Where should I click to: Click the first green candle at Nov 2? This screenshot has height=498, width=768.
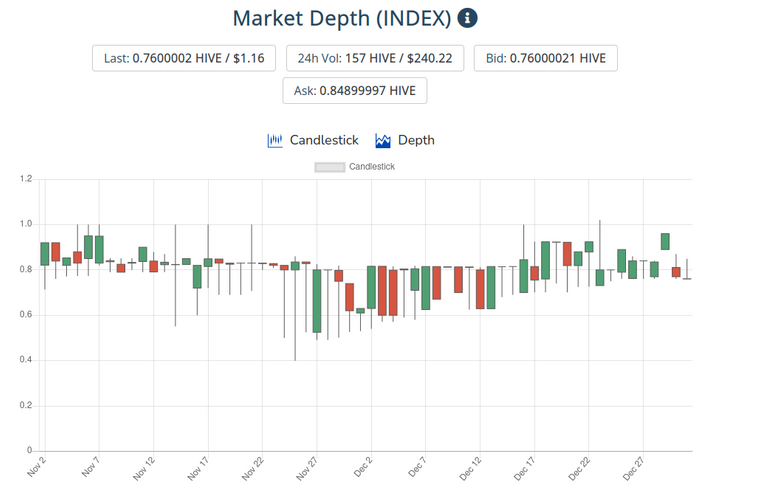point(45,254)
